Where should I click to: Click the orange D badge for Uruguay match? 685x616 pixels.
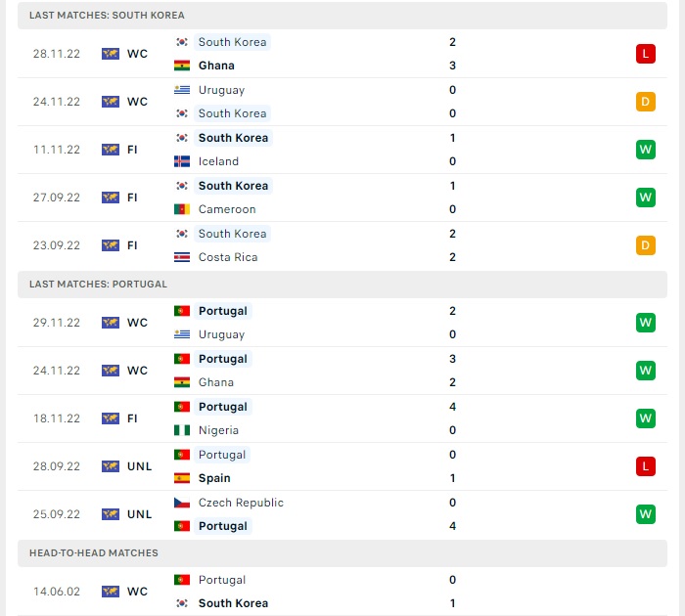645,102
